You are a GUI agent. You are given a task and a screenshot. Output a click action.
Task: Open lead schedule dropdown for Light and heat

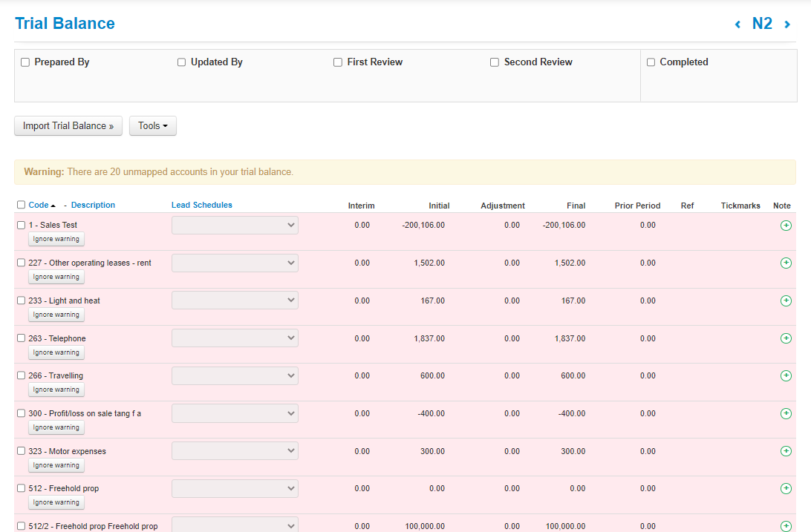235,300
